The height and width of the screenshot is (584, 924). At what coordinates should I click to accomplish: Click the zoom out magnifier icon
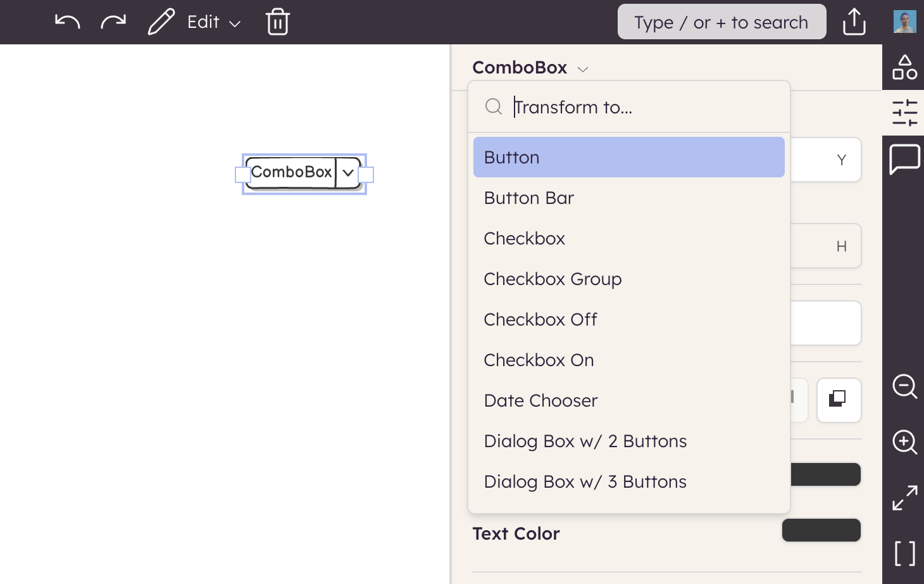pos(904,386)
